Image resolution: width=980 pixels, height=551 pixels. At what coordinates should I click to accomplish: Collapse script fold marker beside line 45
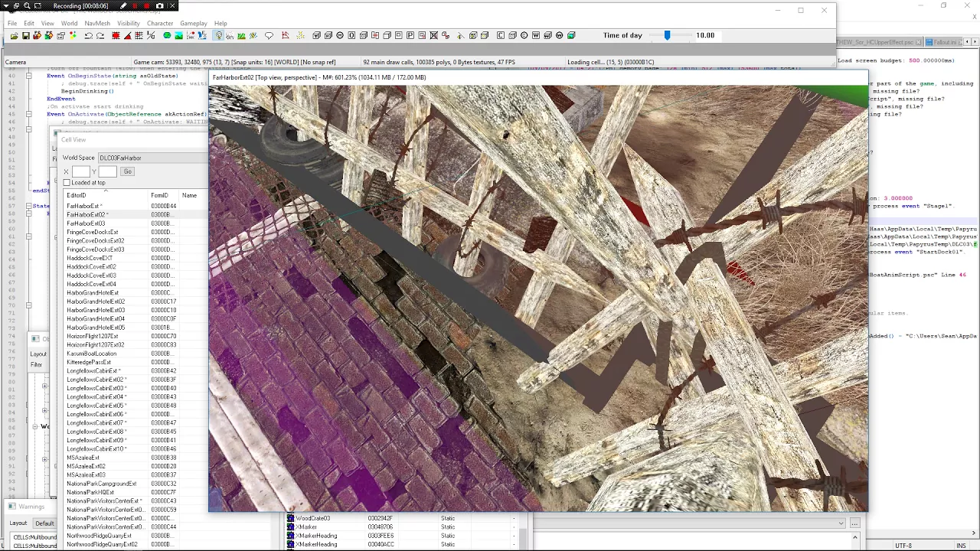point(28,114)
